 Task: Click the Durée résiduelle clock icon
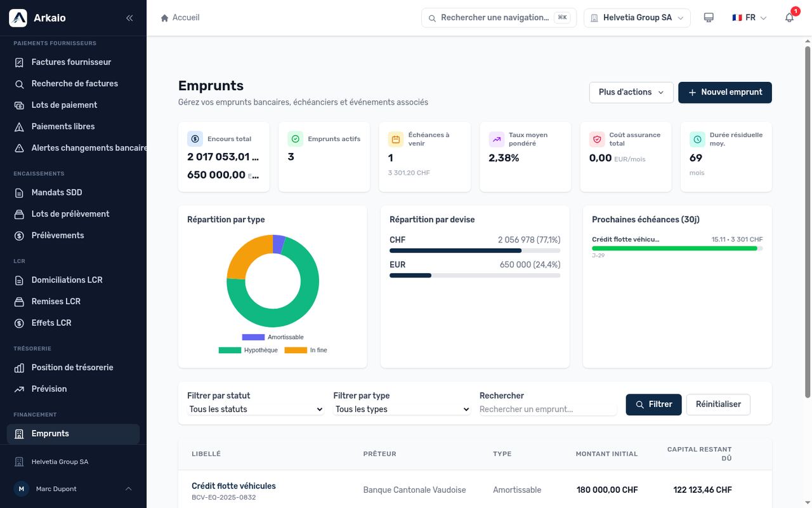[697, 139]
